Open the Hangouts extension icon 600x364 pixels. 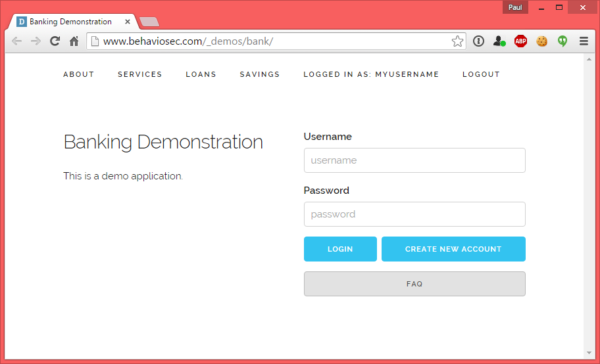coord(562,41)
